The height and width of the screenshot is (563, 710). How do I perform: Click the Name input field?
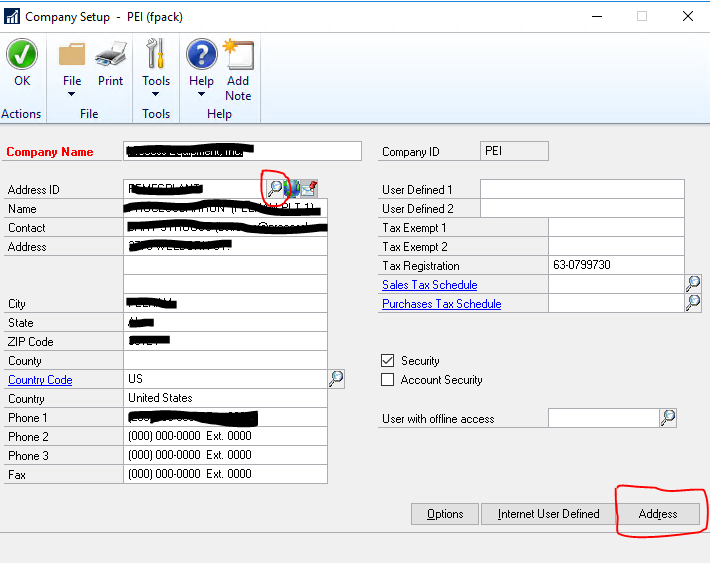[225, 208]
